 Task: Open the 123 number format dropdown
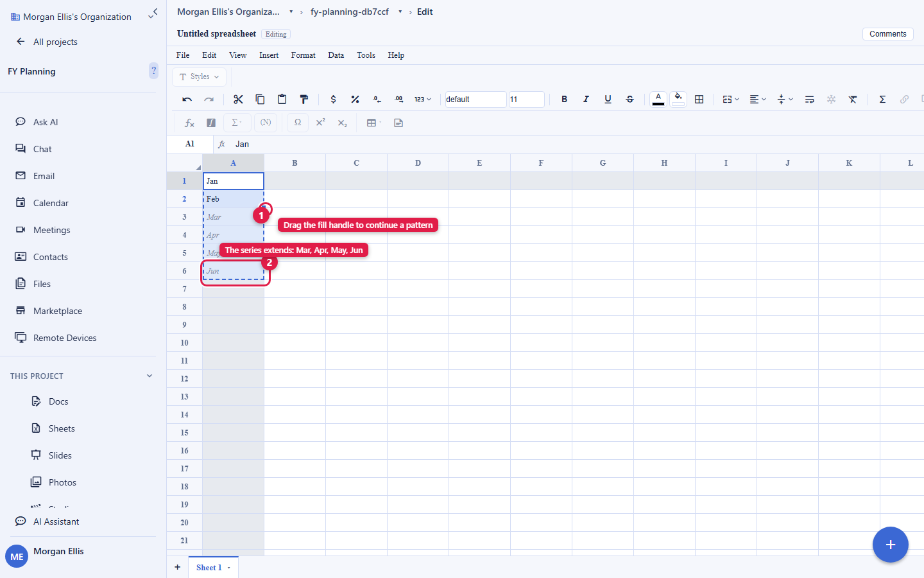[x=422, y=100]
